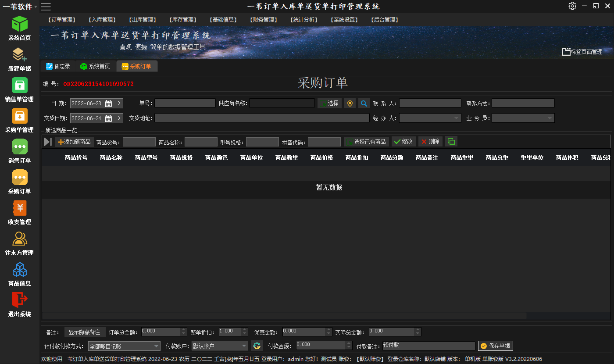Click the supplier search magnifier icon
Viewport: 614px width, 364px height.
pos(364,103)
